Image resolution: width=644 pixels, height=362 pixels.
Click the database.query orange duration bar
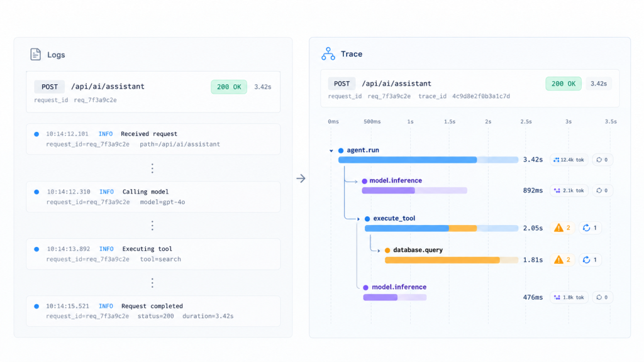(452, 260)
